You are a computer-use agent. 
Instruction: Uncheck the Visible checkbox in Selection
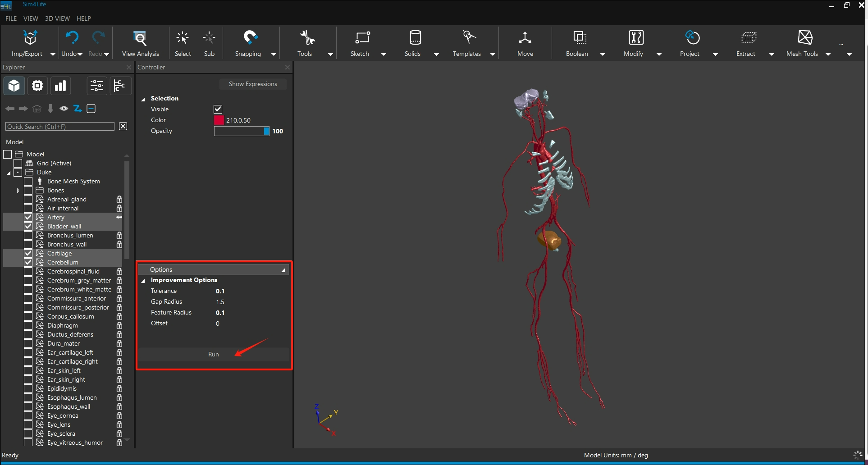tap(218, 109)
